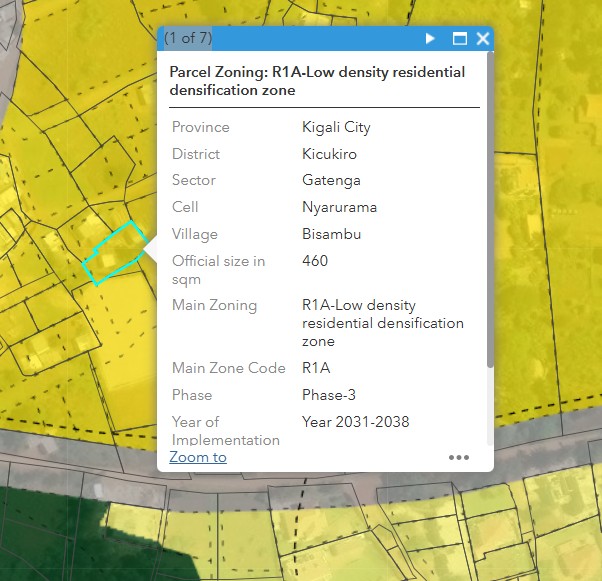The width and height of the screenshot is (602, 581).
Task: Maximize the parcel info popup
Action: (x=460, y=38)
